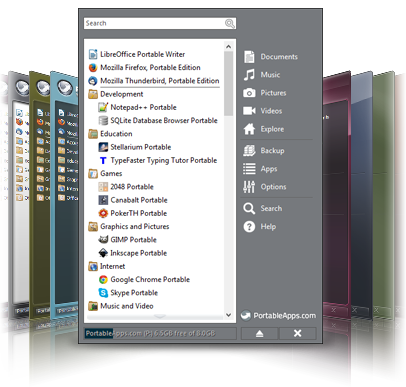Visit the PortableApps.com logo link
The width and height of the screenshot is (406, 387).
[278, 315]
